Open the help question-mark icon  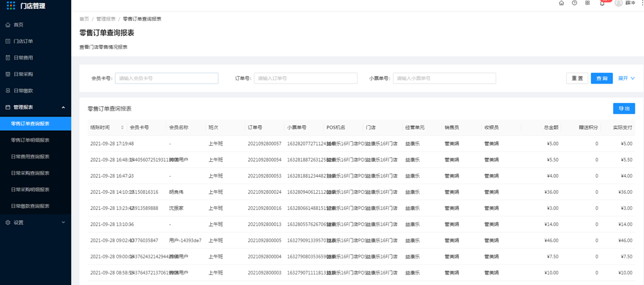tap(574, 3)
